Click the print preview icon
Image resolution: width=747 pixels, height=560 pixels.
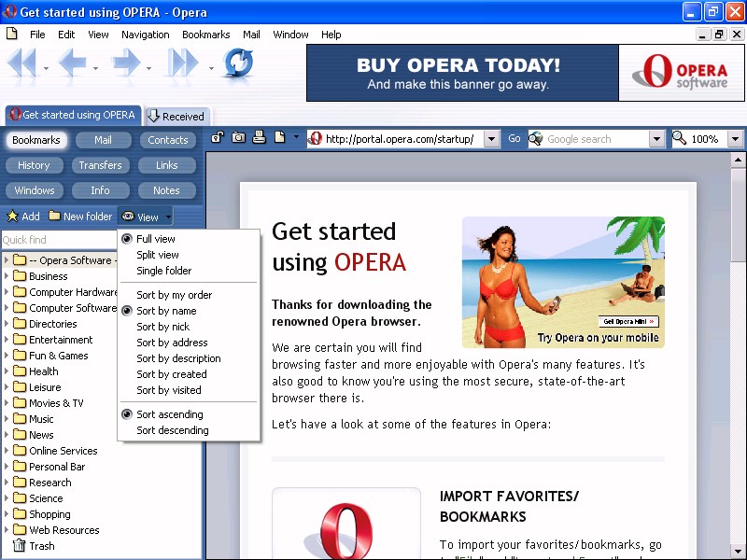click(260, 137)
